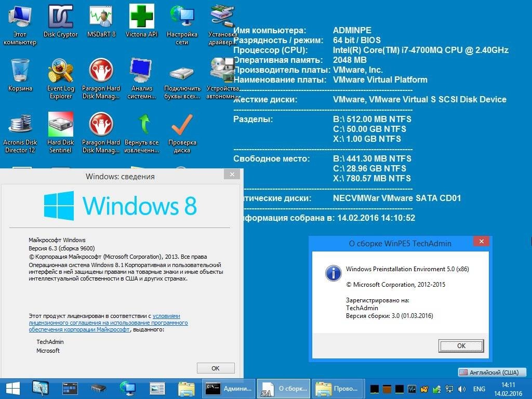Switch to the Админи... command prompt task
The width and height of the screenshot is (532, 399).
click(x=229, y=389)
